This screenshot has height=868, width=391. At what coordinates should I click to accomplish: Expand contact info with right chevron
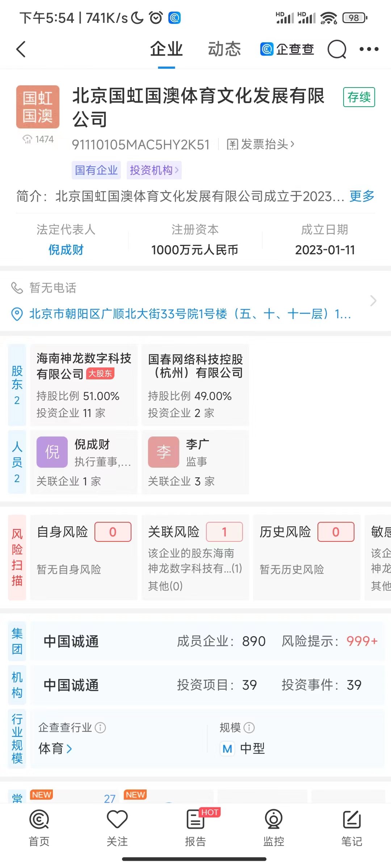coord(373,301)
